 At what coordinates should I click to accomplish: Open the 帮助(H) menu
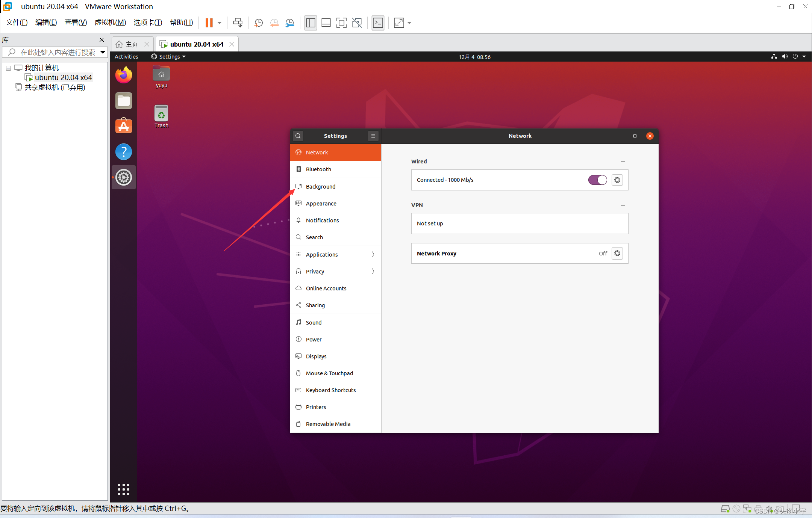click(181, 23)
